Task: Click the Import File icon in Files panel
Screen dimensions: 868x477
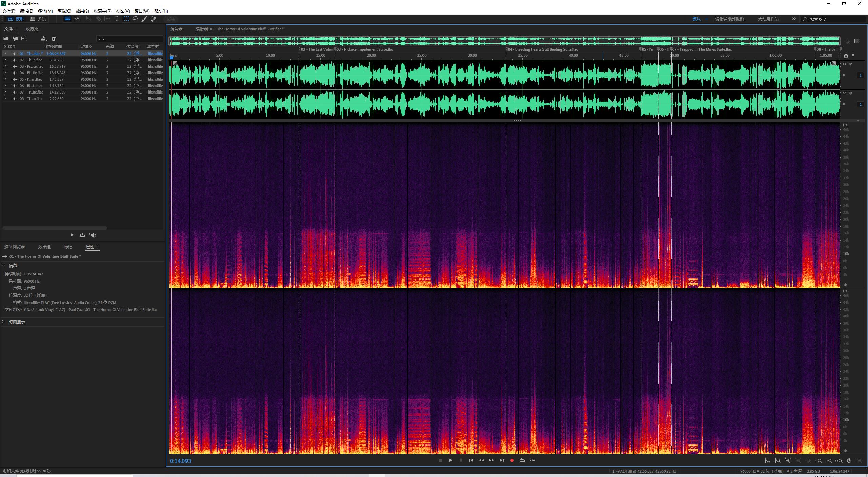Action: tap(15, 39)
